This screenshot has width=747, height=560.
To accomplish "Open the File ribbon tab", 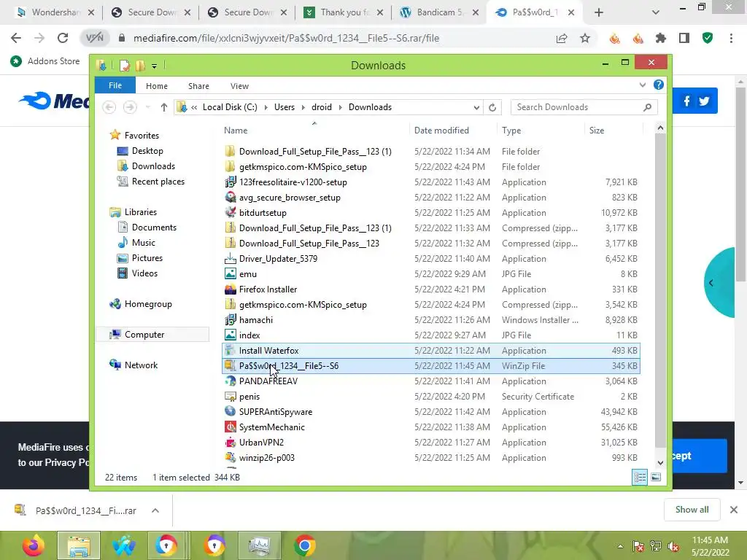I will click(115, 85).
